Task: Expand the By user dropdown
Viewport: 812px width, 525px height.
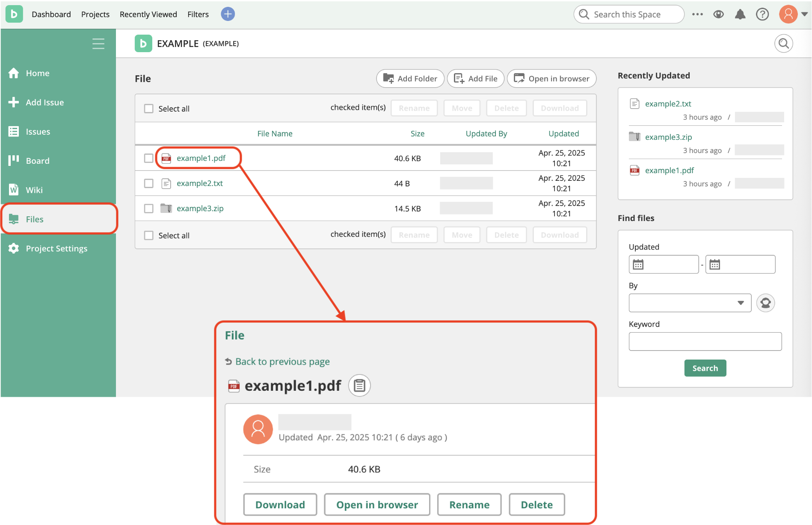Action: [690, 303]
